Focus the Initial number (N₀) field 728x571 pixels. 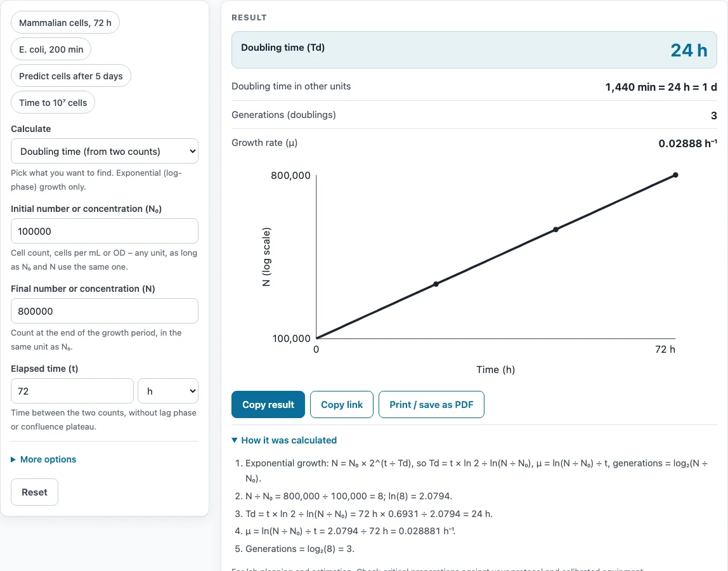[105, 231]
